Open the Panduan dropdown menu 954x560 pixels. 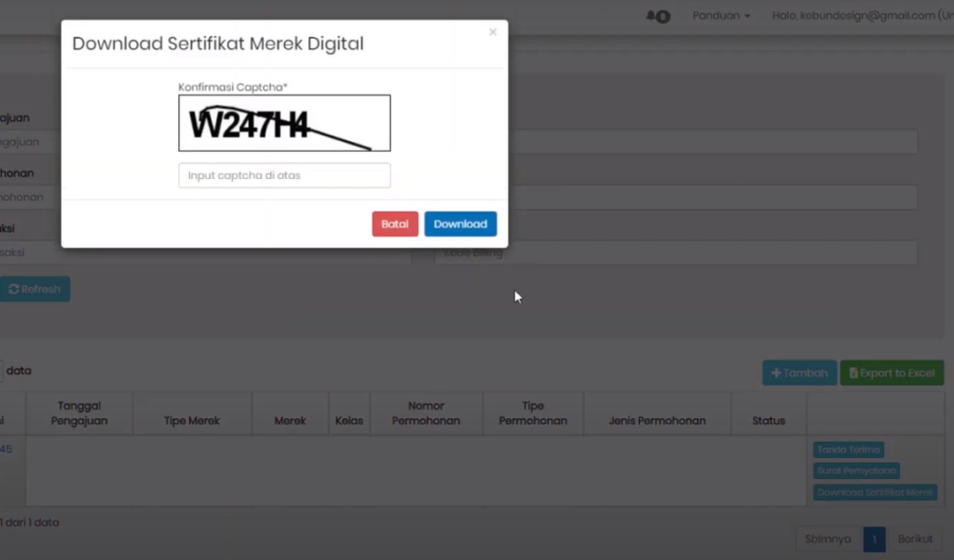click(x=721, y=16)
